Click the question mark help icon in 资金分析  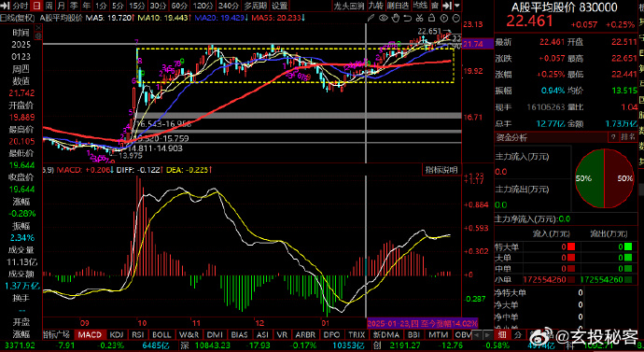tap(613, 137)
